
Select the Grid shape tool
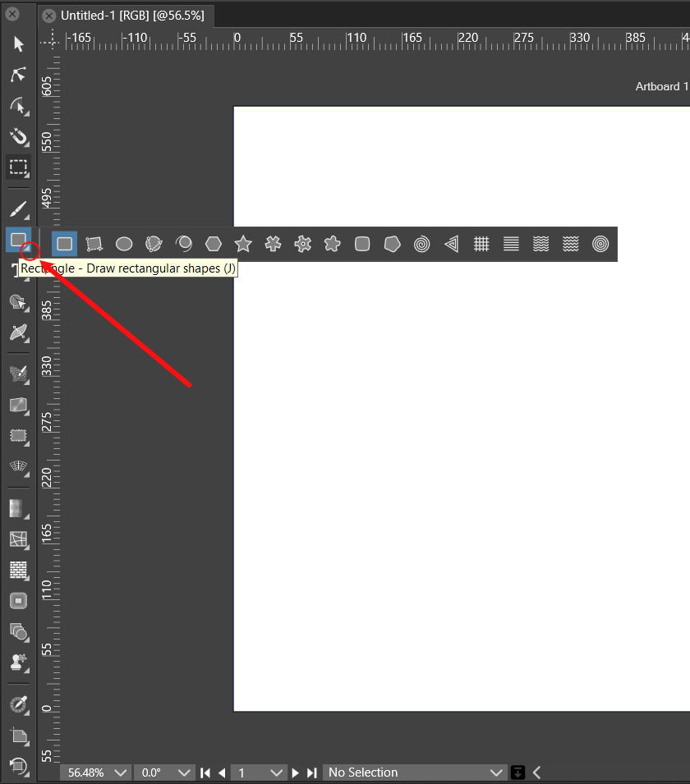(481, 244)
